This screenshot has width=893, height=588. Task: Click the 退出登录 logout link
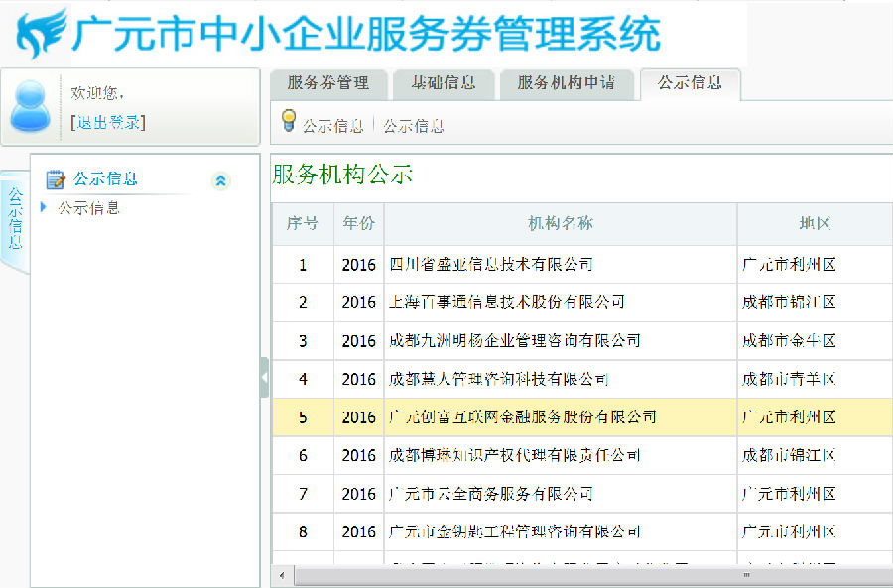pos(108,122)
